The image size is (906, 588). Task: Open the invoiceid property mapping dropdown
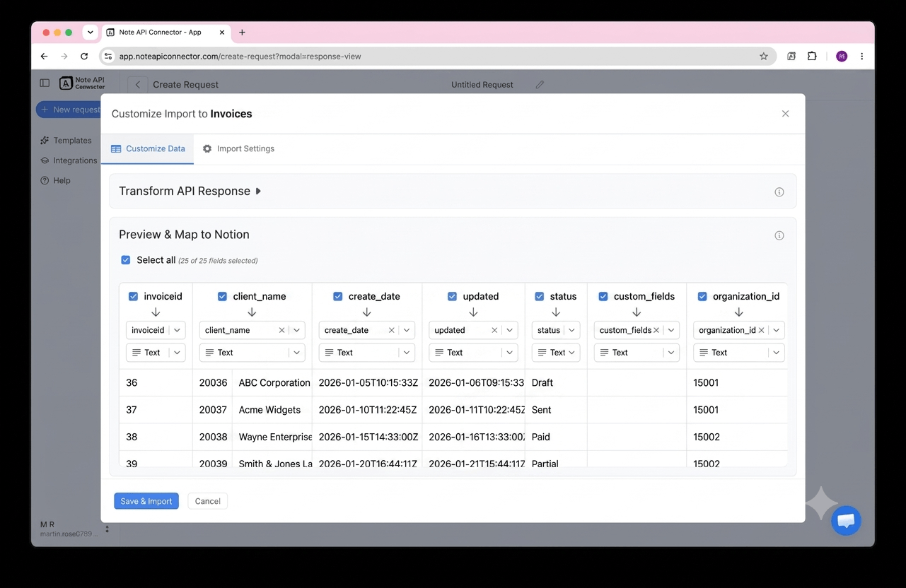[x=156, y=330]
